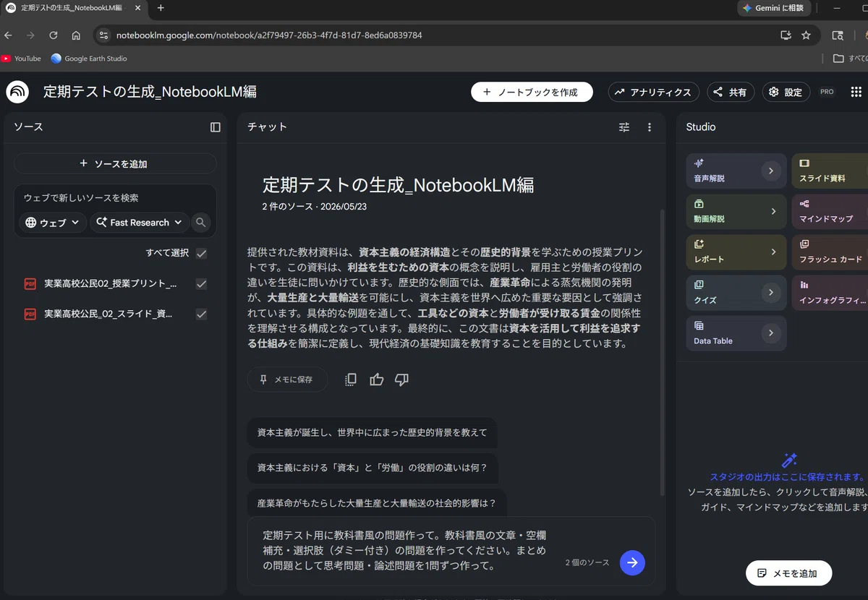Viewport: 868px width, 600px height.
Task: Open 設定 settings
Action: coord(786,92)
